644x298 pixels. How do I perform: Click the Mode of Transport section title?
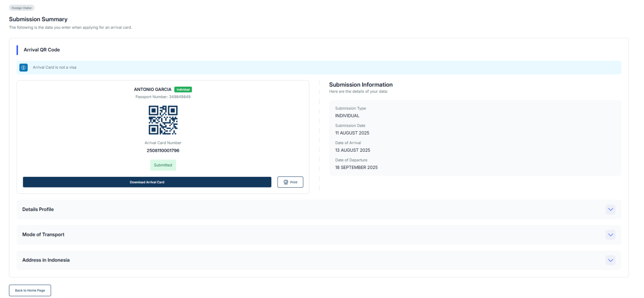coord(43,235)
